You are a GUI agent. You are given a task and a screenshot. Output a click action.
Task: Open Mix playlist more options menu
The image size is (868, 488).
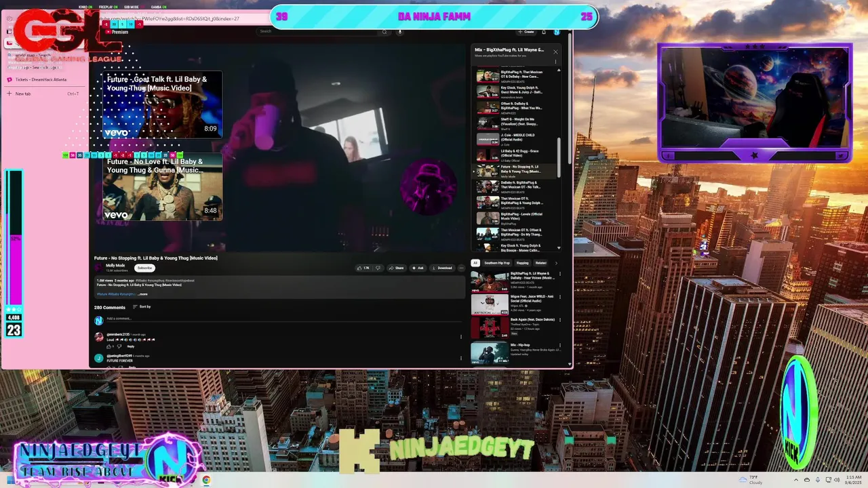pyautogui.click(x=555, y=62)
